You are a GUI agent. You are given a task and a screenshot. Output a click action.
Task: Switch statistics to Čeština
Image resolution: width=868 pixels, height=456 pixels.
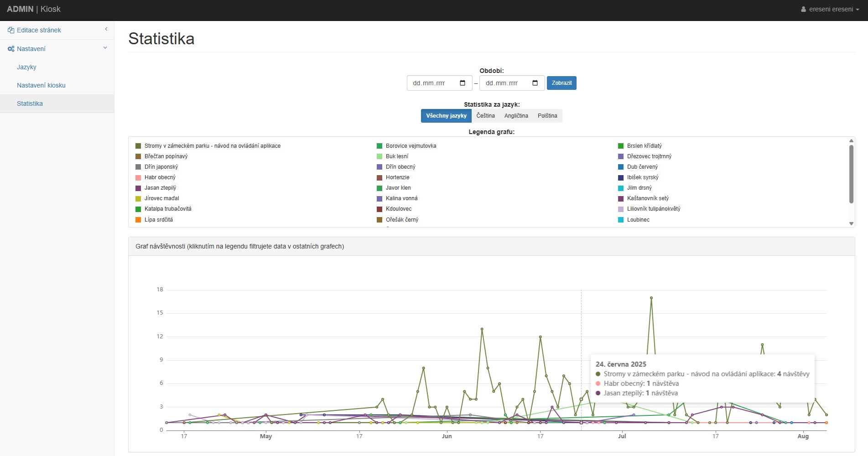coord(485,116)
